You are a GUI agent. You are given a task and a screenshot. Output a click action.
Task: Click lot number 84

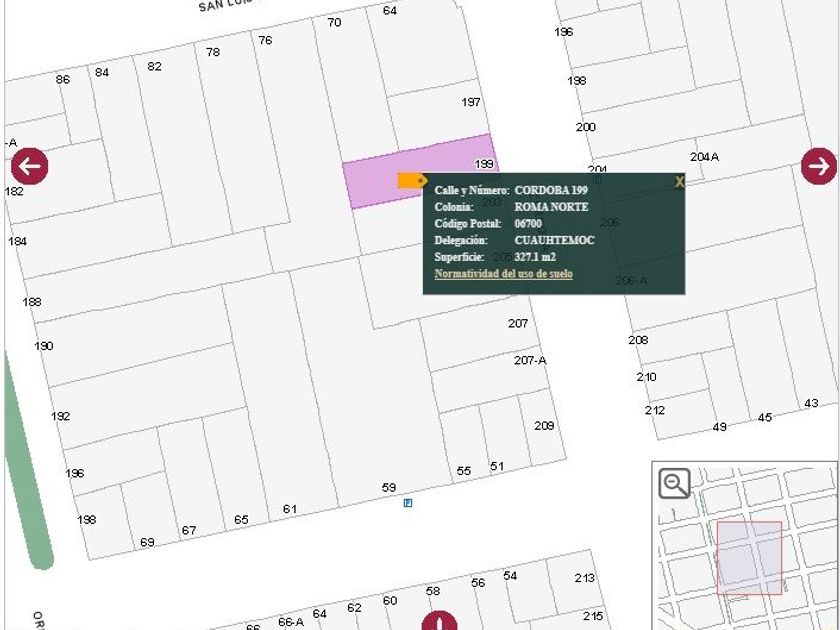pos(102,72)
